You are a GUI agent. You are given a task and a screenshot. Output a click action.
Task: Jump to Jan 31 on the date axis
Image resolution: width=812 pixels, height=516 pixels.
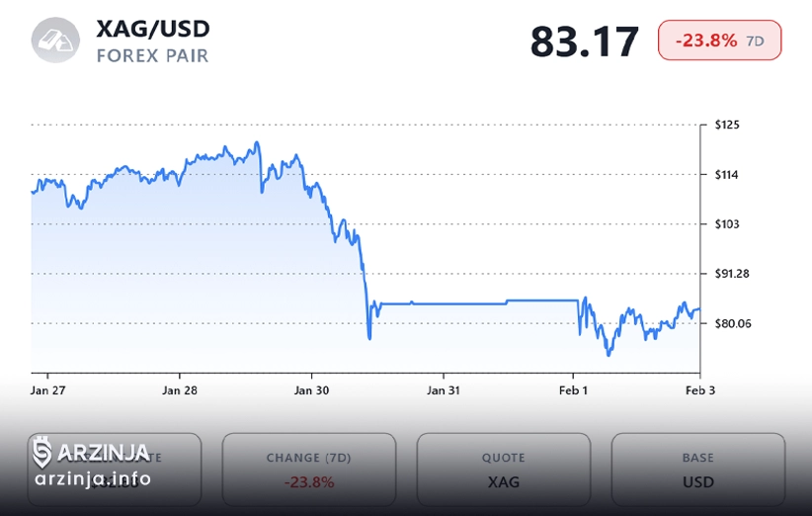point(444,390)
